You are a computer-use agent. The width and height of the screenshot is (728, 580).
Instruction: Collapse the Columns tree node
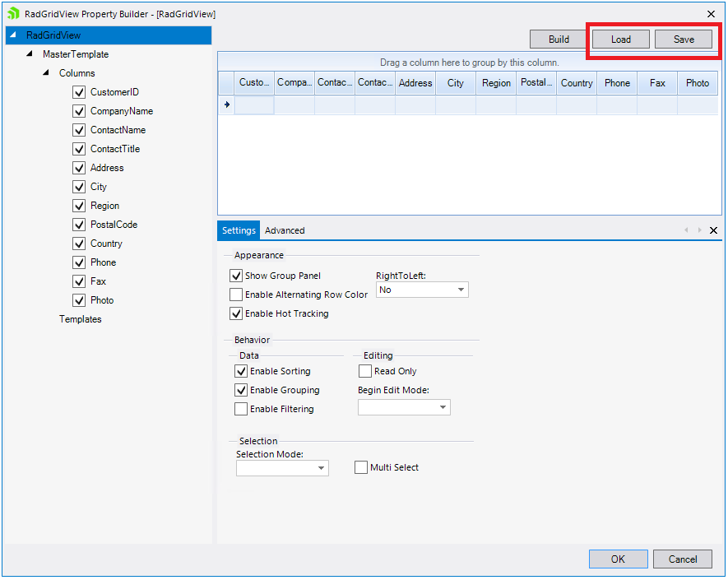[46, 72]
